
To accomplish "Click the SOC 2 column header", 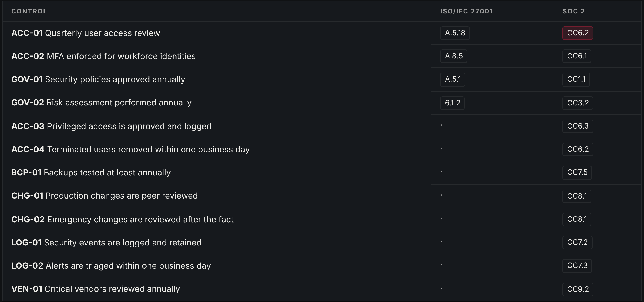I will (x=574, y=11).
